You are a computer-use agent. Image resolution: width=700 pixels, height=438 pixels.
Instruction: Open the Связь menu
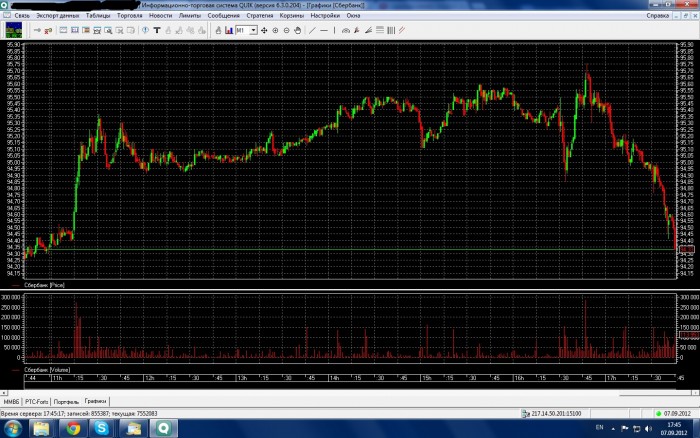click(x=21, y=16)
